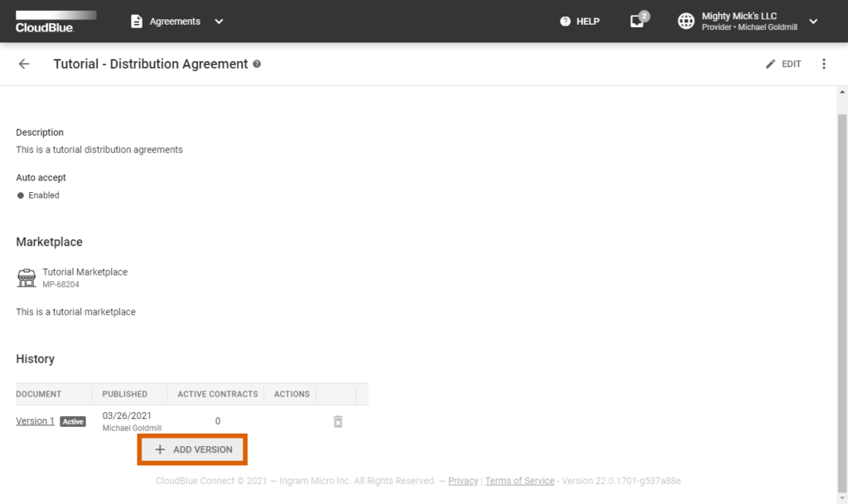Click the globe icon next to Mighty Mick's LLC
The height and width of the screenshot is (504, 848).
pos(687,22)
